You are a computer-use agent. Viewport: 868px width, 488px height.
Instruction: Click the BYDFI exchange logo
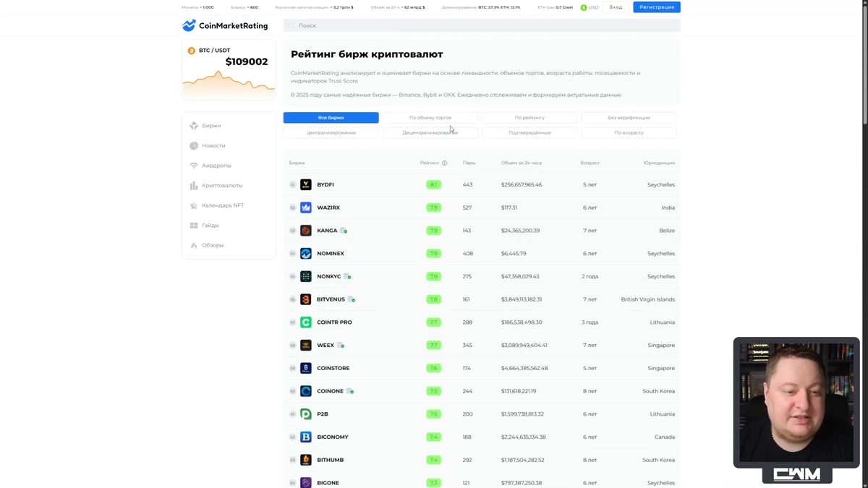coord(306,185)
